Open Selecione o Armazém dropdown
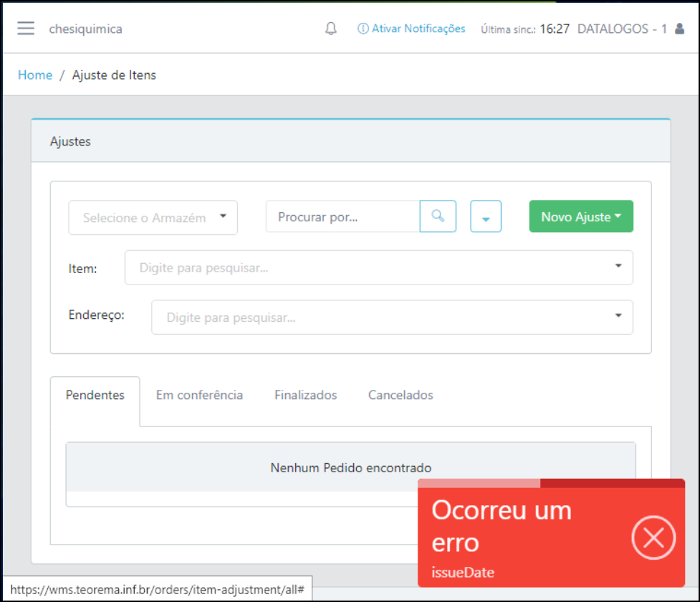Viewport: 700px width, 602px height. [x=153, y=217]
